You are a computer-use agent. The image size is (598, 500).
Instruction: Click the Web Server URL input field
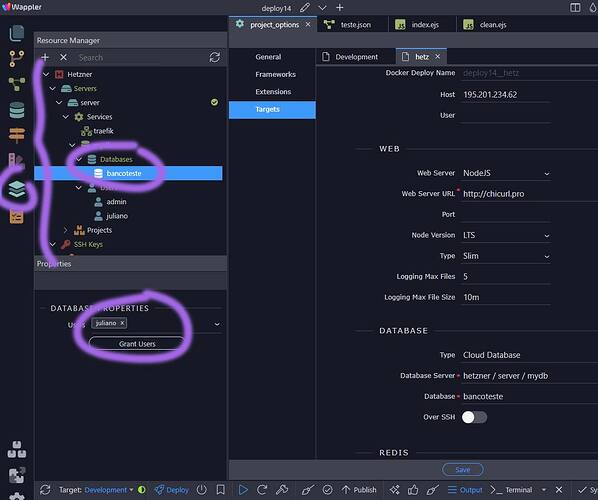pyautogui.click(x=529, y=194)
